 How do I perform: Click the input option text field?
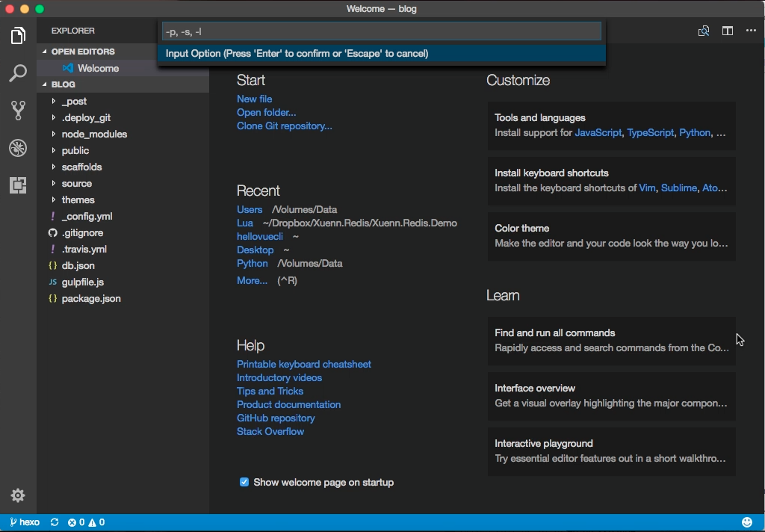point(382,31)
